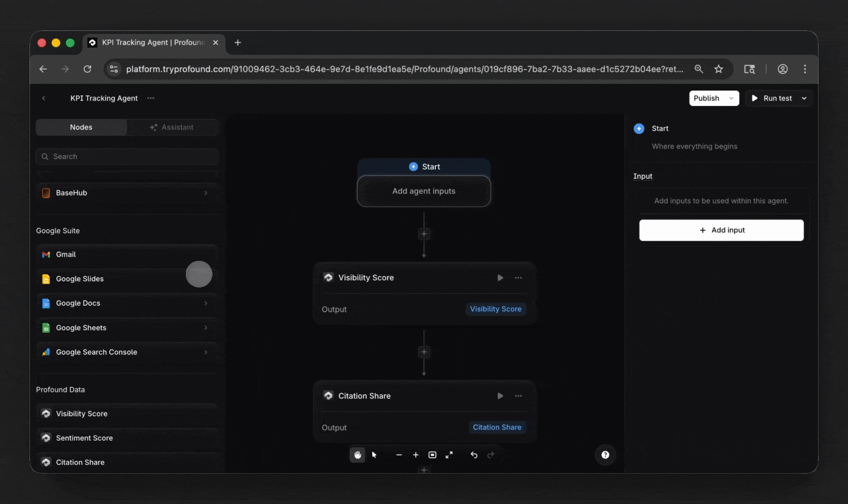Focus the nodes Search field
This screenshot has width=848, height=504.
pos(127,156)
